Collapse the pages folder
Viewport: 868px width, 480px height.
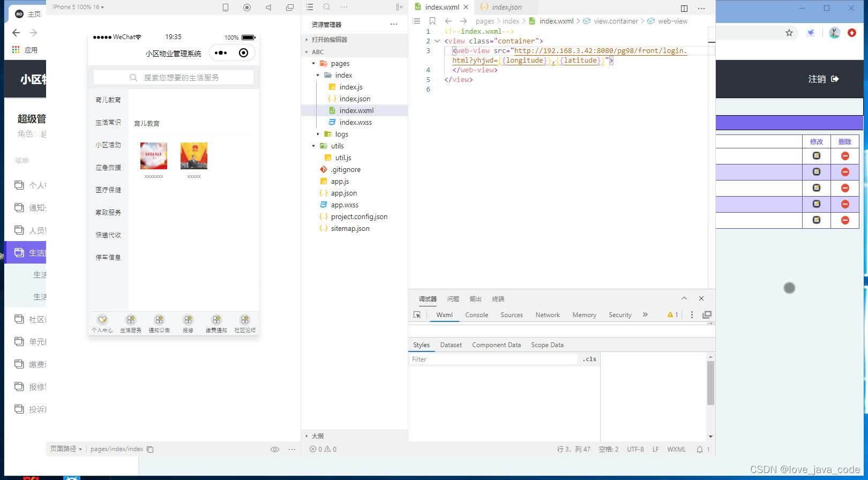(313, 63)
